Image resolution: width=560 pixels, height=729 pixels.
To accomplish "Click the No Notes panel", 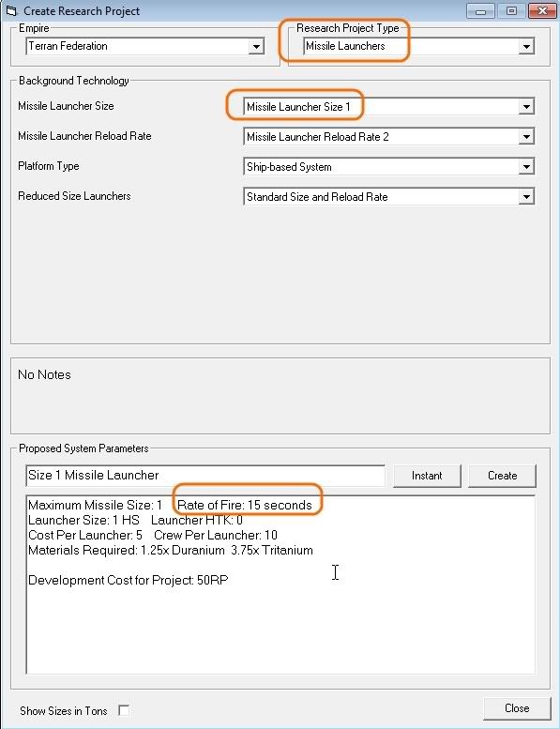I will coord(280,396).
